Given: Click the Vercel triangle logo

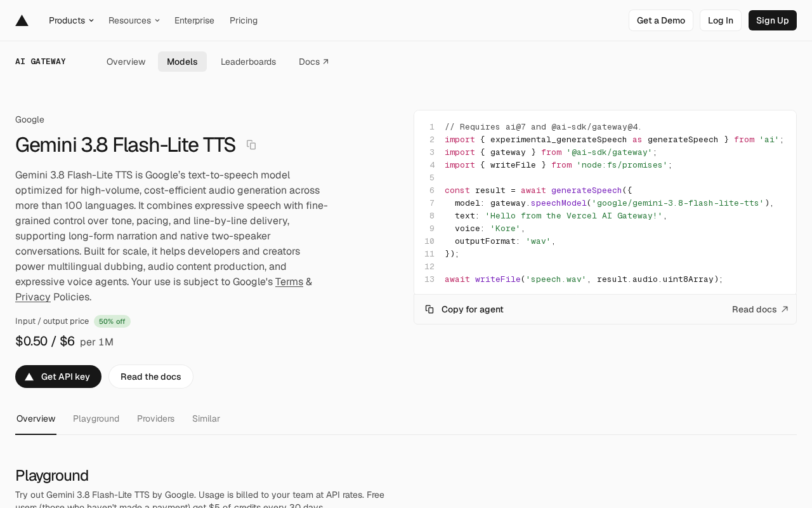Looking at the screenshot, I should point(22,20).
